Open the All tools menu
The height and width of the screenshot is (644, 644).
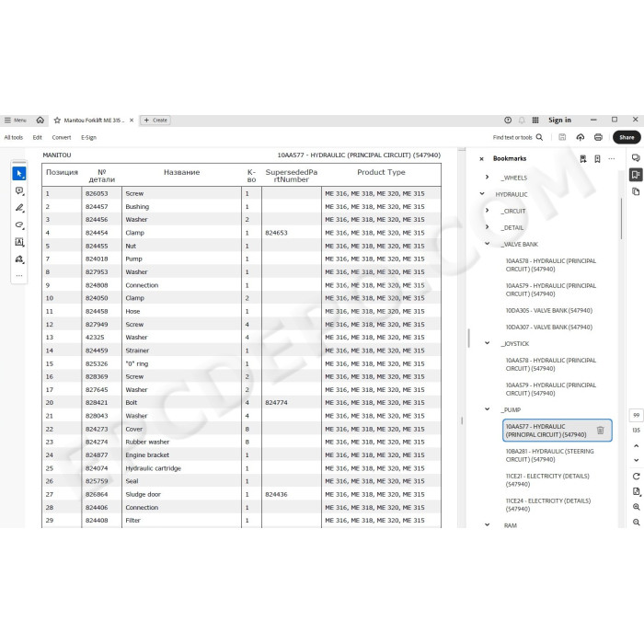coord(14,138)
